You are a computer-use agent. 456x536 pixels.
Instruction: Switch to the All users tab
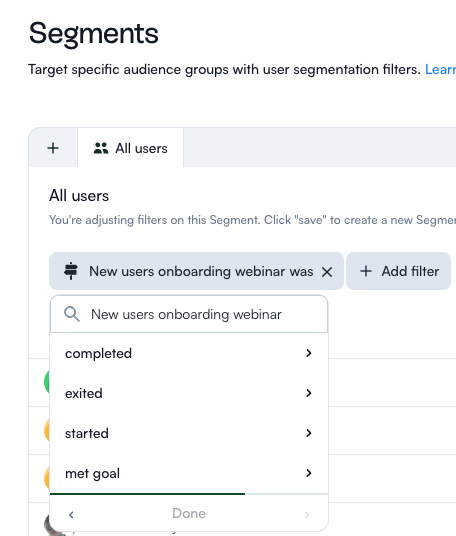[x=131, y=148]
